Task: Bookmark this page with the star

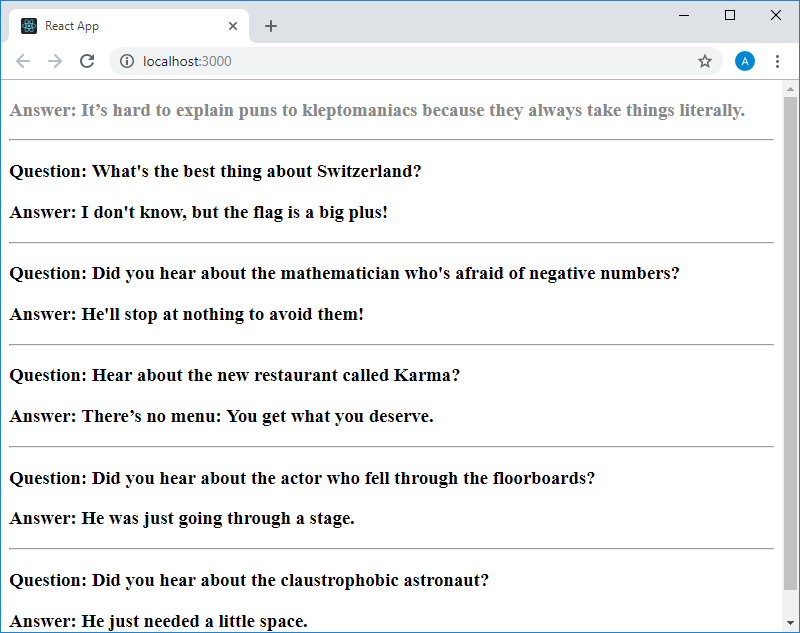Action: (x=705, y=61)
